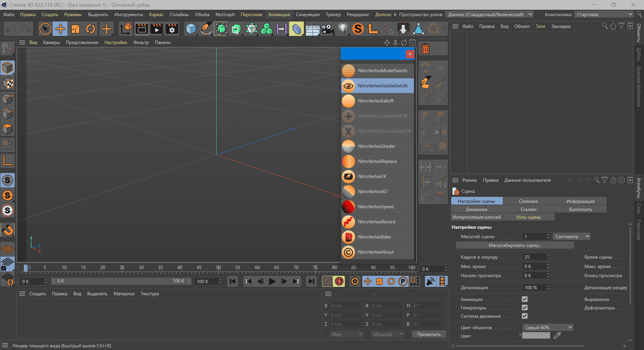Toggle the lock icon in Attributes manager
Screen dimensions: 644x350
613,180
